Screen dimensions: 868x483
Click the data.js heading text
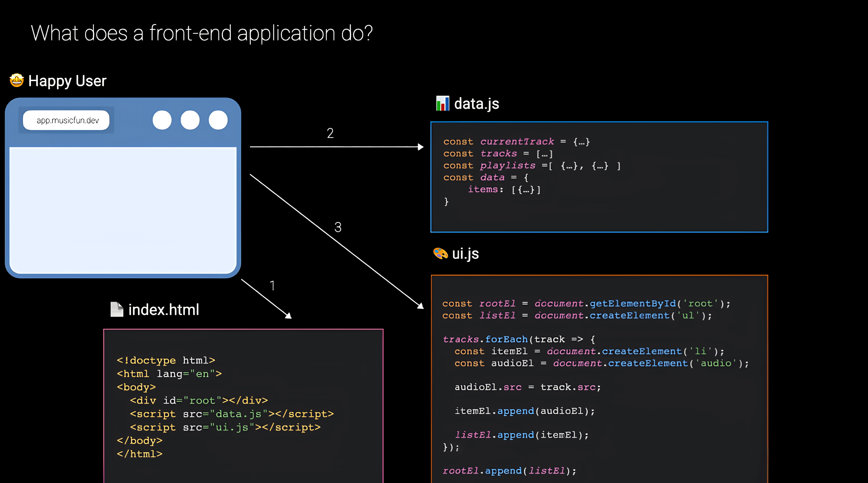(477, 103)
